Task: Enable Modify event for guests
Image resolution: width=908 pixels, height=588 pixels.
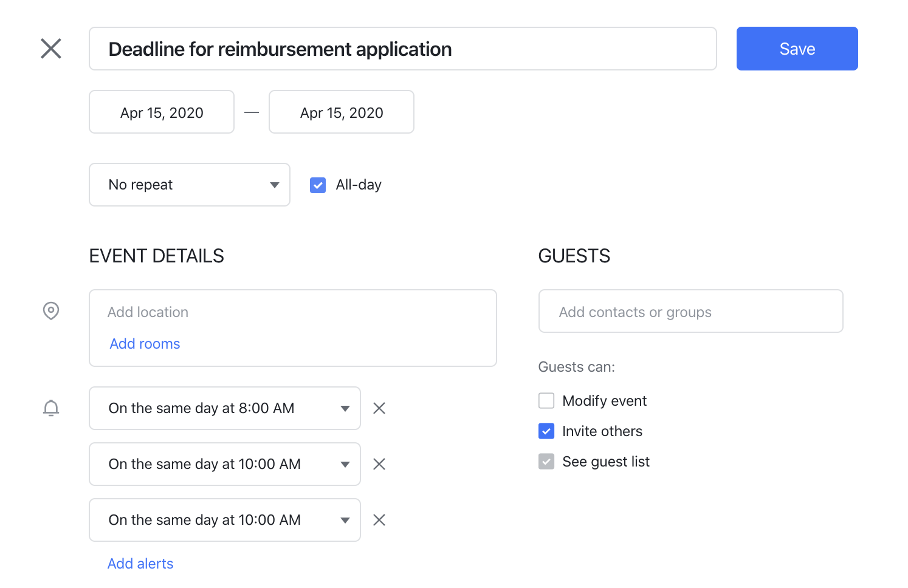Action: (x=546, y=401)
